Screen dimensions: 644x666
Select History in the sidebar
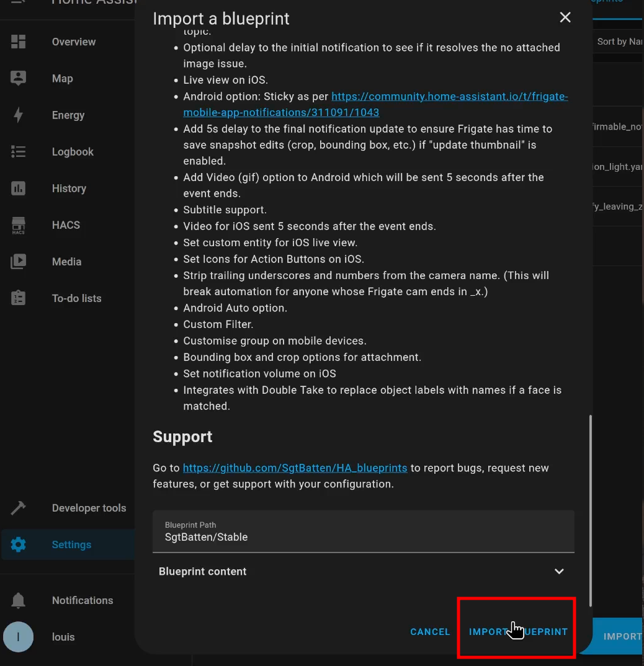pyautogui.click(x=69, y=188)
